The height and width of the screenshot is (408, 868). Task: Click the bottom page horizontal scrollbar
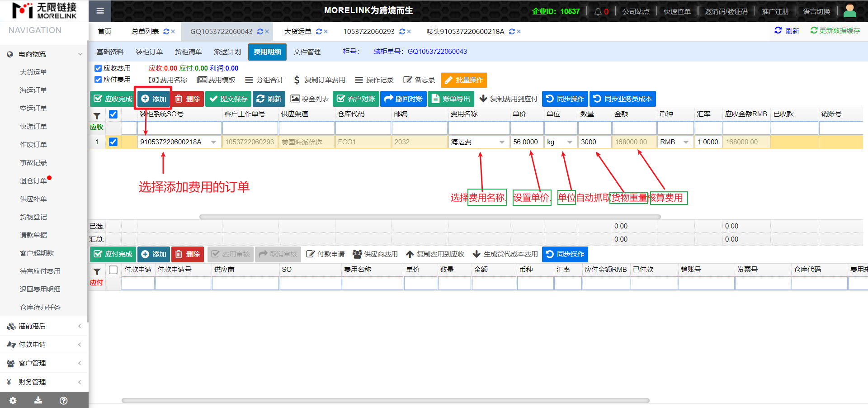[385, 401]
